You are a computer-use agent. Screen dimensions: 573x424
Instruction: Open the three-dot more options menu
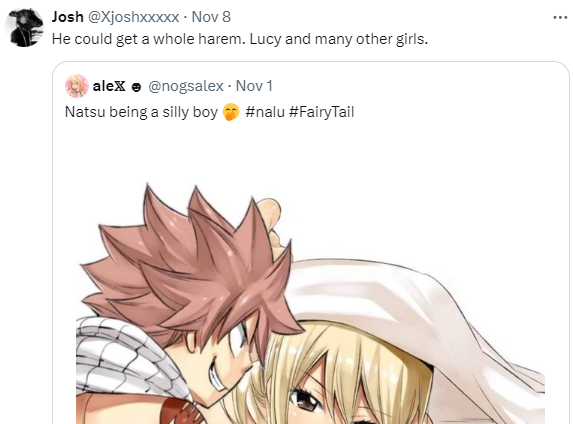(x=560, y=17)
